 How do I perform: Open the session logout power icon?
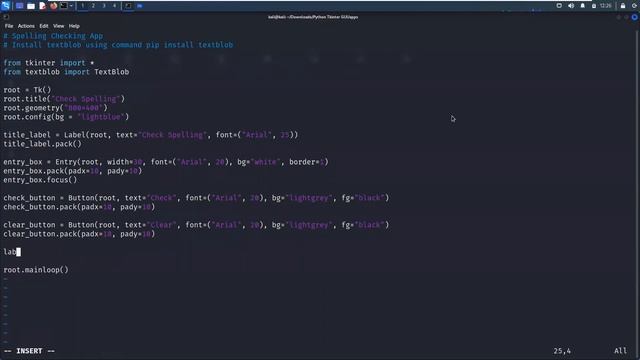[x=635, y=6]
